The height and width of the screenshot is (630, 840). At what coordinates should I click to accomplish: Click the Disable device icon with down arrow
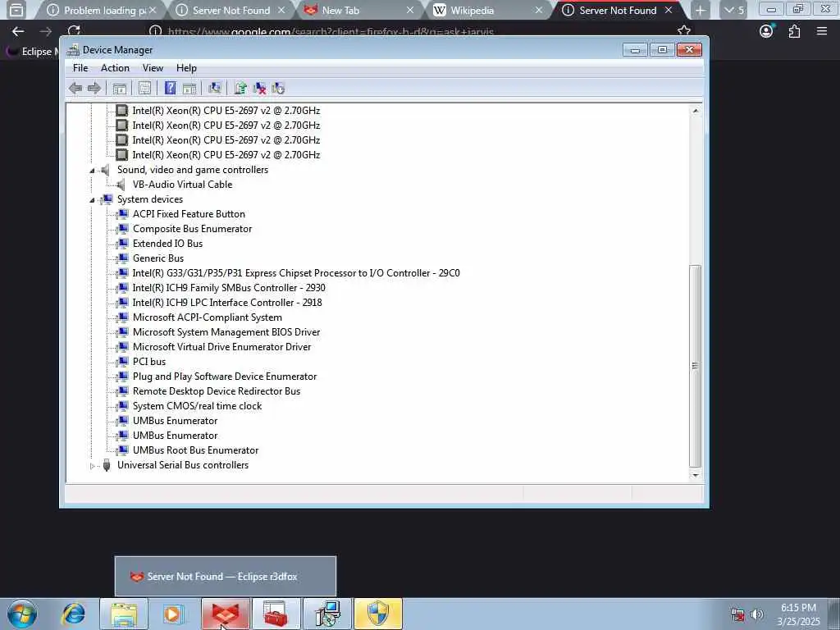click(279, 89)
